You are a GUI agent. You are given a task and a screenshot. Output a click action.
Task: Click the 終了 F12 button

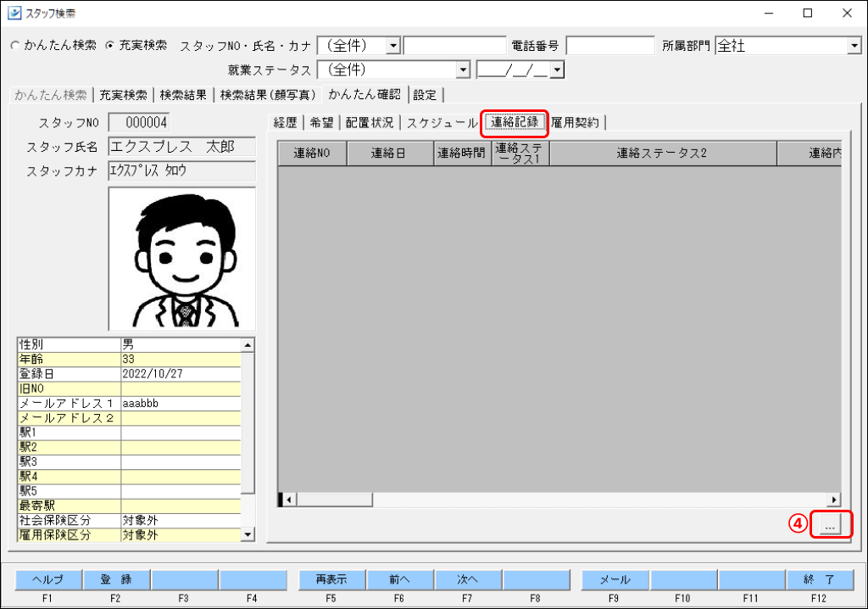click(820, 579)
